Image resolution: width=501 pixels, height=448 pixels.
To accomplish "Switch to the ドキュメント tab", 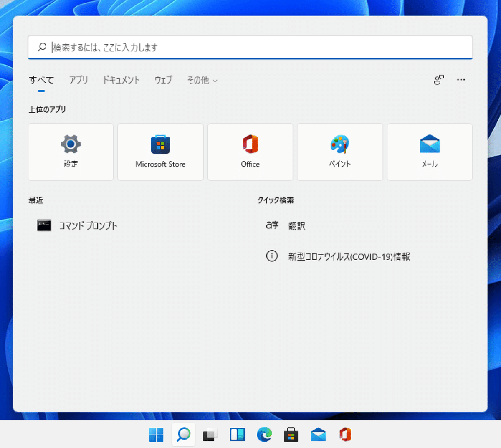I will click(121, 80).
